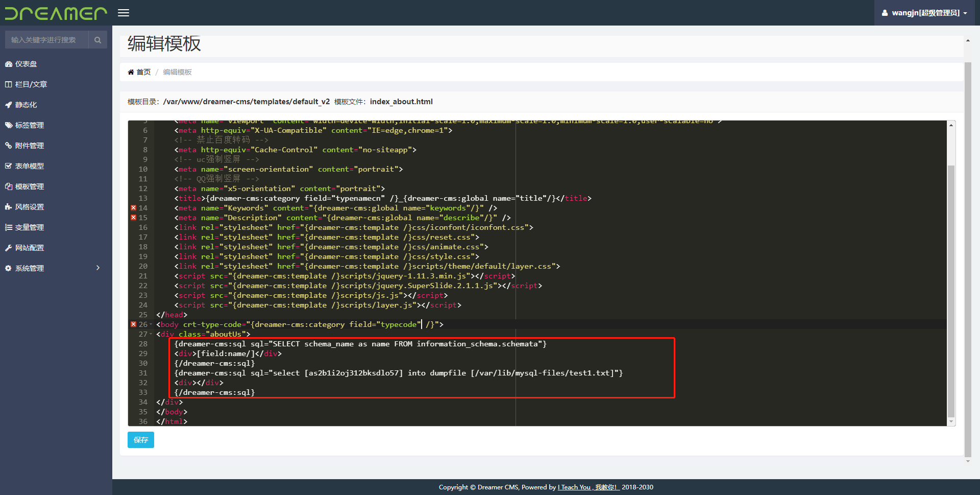
Task: Open 模板管理 menu item
Action: pyautogui.click(x=56, y=186)
